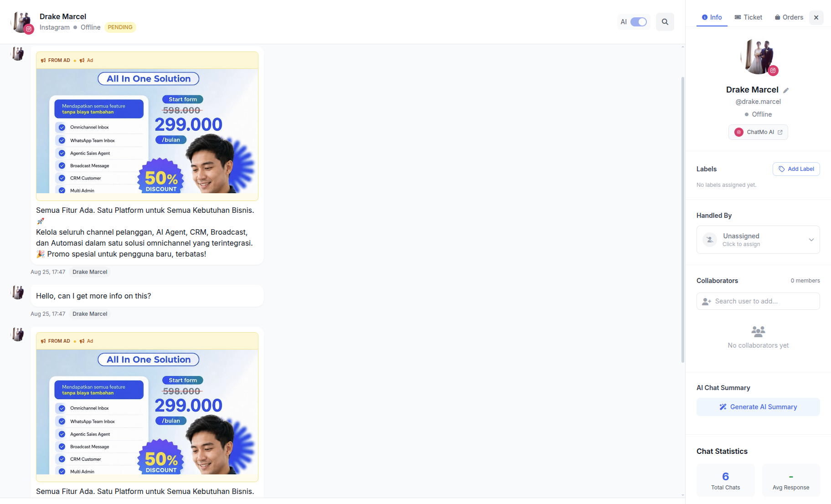Click the Avg Response statistic card
The image size is (831, 504).
coord(790,480)
